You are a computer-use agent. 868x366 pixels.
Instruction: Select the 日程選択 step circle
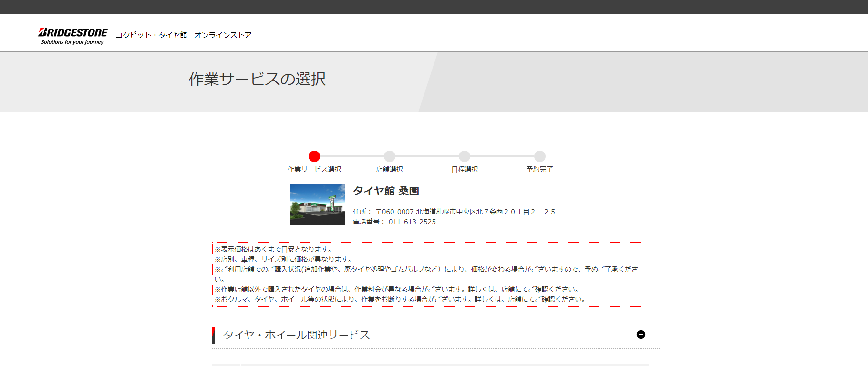(x=465, y=156)
